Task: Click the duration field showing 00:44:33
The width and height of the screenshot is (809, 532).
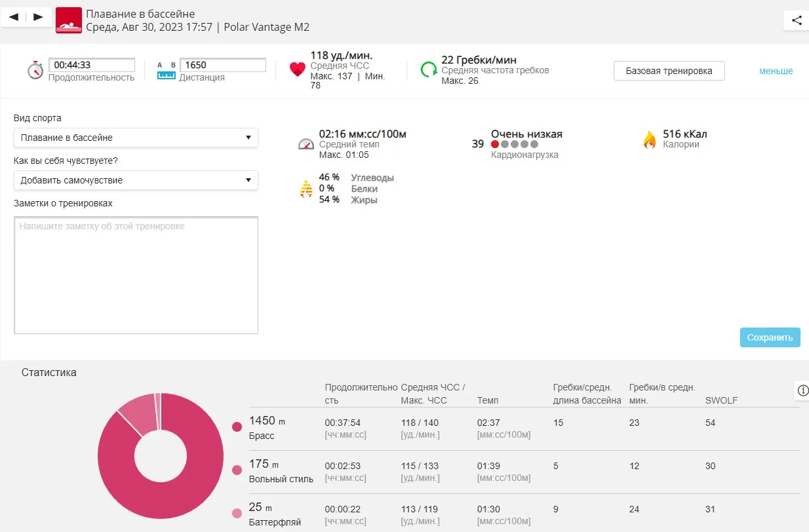Action: pos(92,65)
